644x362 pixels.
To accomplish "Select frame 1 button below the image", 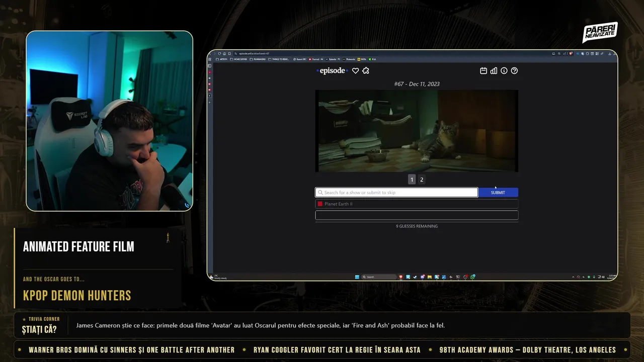I will pyautogui.click(x=412, y=179).
